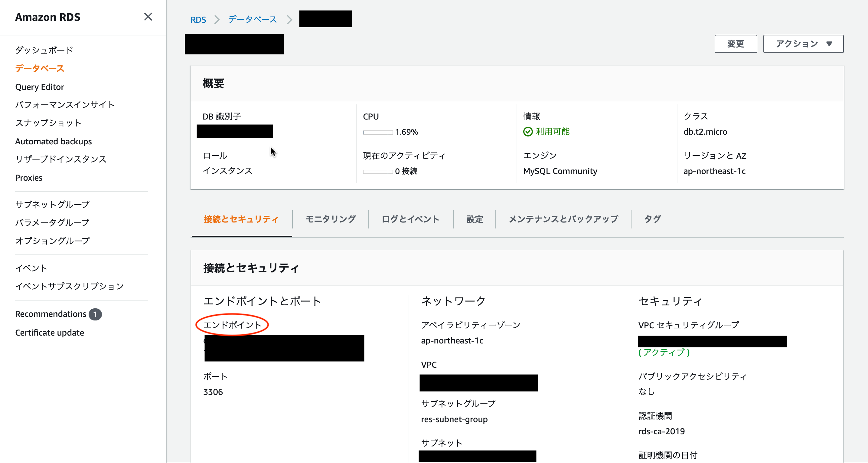The height and width of the screenshot is (463, 868).
Task: Select パラメータグループ in the sidebar
Action: pos(52,222)
